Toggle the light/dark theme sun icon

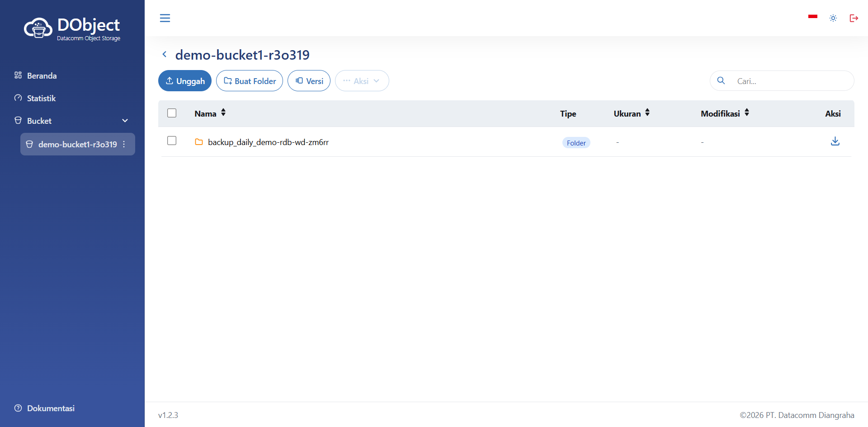pos(833,18)
